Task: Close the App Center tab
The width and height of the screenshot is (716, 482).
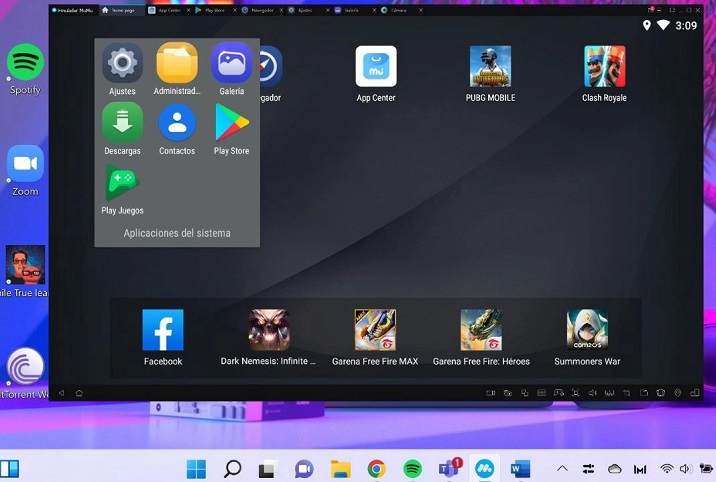Action: [188, 10]
